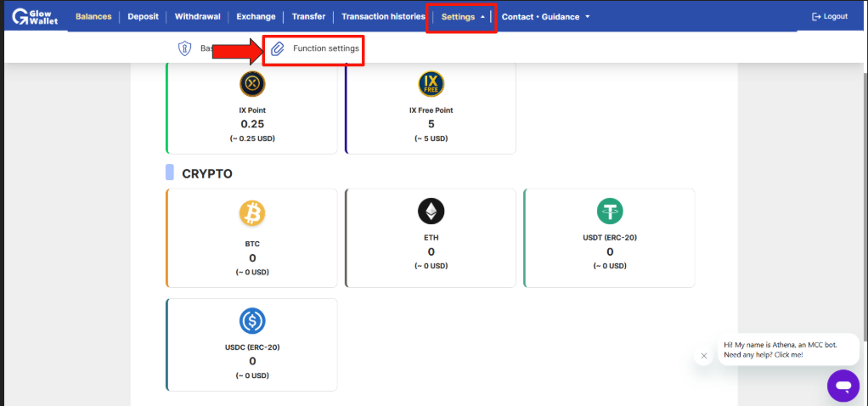Screen dimensions: 868x406
Task: Click the Function settings paperclip icon
Action: click(278, 48)
